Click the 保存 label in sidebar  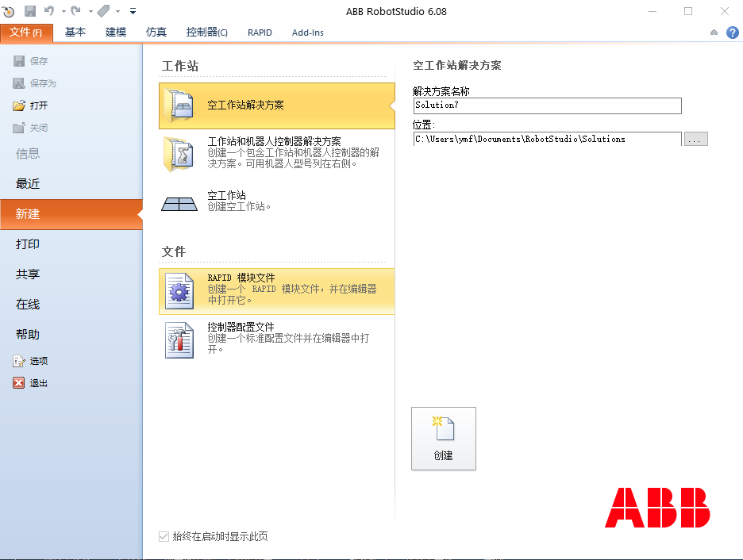pos(39,61)
